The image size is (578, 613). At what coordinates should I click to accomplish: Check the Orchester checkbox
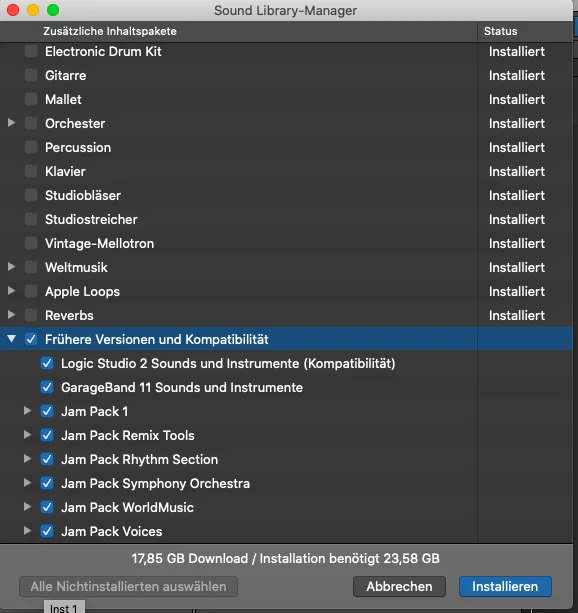31,123
